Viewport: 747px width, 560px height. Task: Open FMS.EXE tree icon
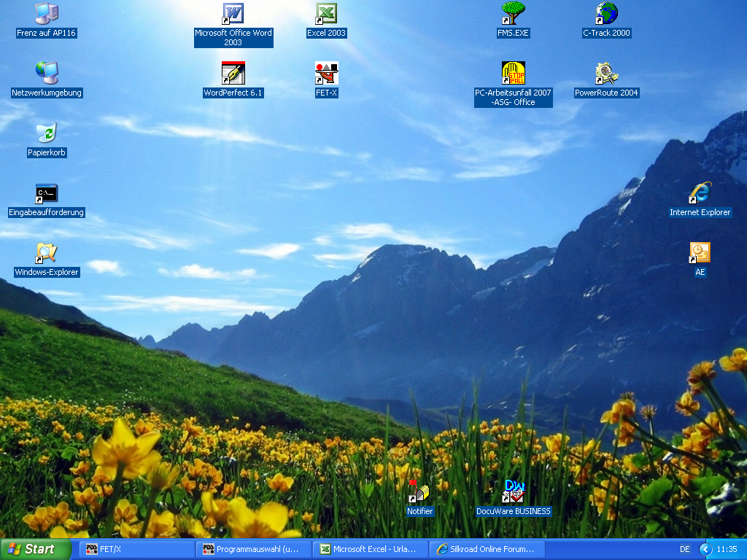[x=513, y=14]
